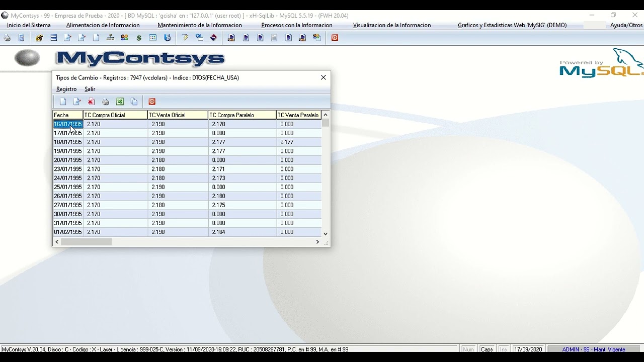This screenshot has width=644, height=362.
Task: Open the organization chart icon
Action: pyautogui.click(x=110, y=38)
